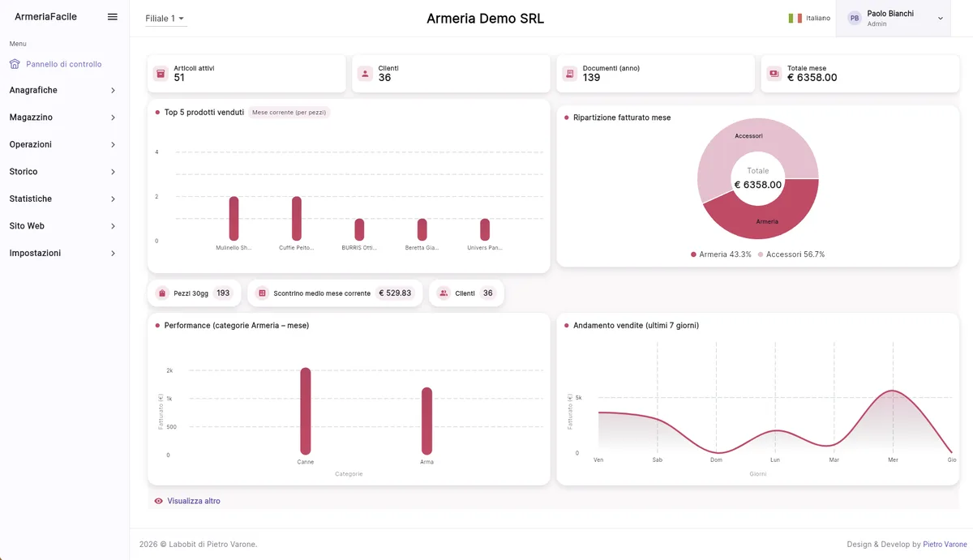
Task: Open the Pietro Varone footer link
Action: point(945,545)
